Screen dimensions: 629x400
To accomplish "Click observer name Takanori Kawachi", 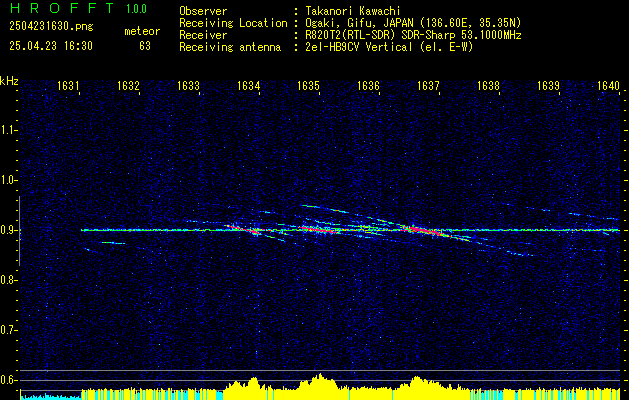I will tap(353, 11).
